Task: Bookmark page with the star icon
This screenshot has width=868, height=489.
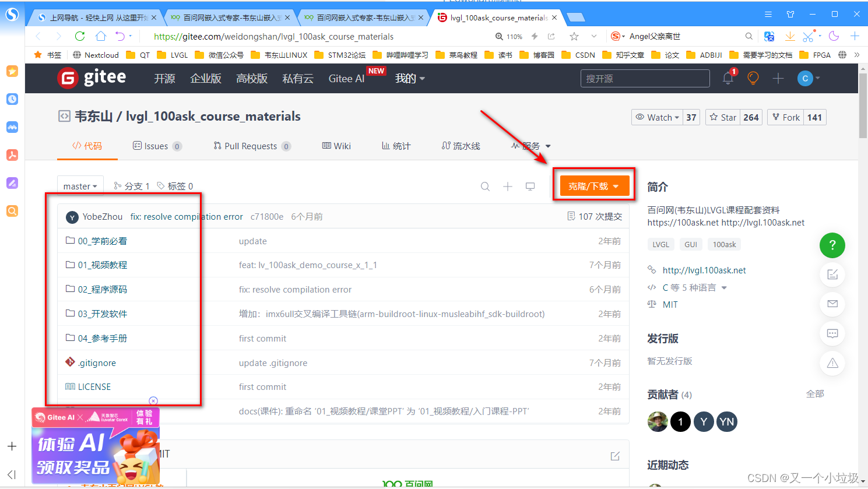Action: (x=574, y=36)
